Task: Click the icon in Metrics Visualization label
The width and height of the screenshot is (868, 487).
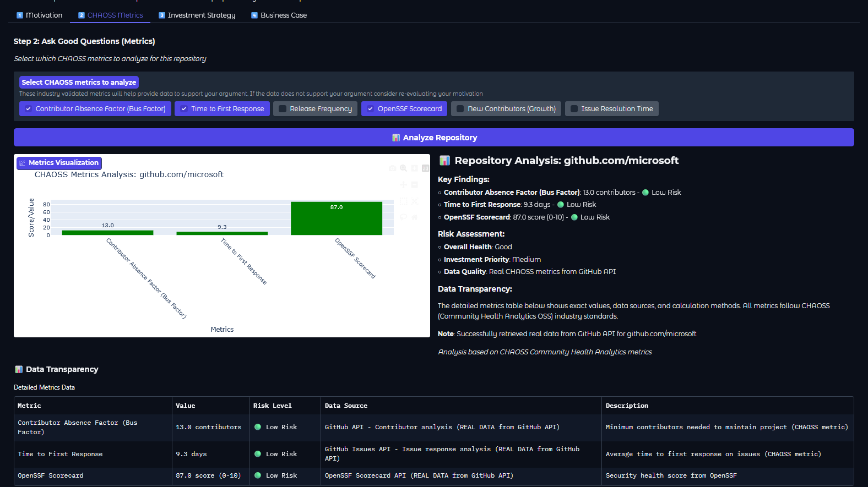Action: click(22, 163)
